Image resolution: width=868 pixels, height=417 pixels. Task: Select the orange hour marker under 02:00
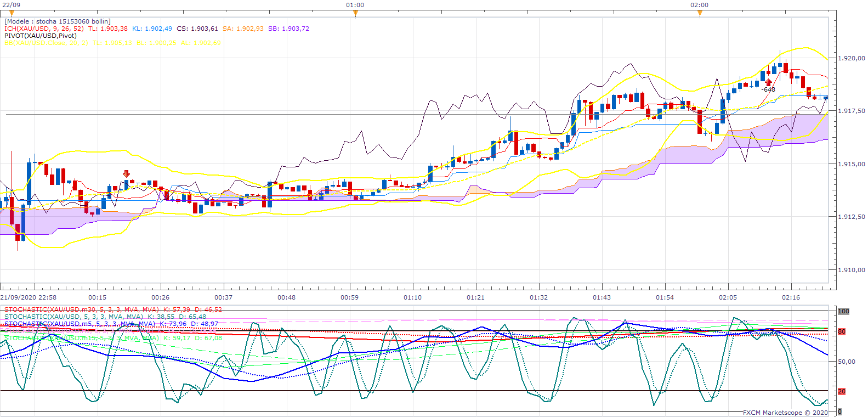[700, 13]
